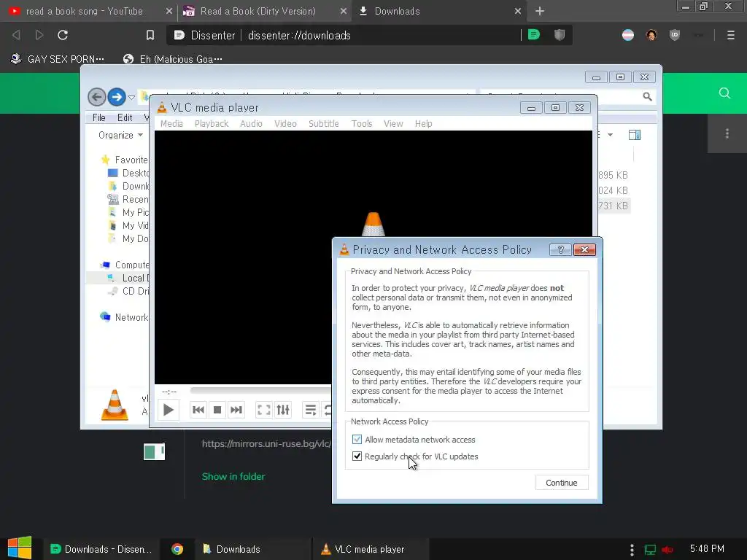Expand Explorer recent locations dropdown arrow
Screen dimensions: 747x560
131,97
